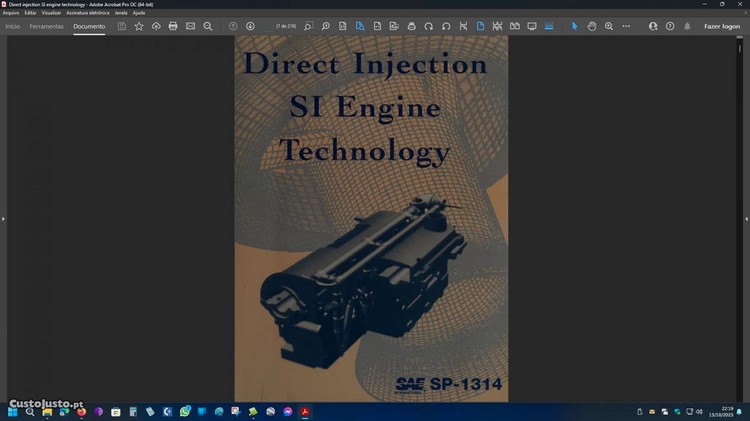Screen dimensions: 750x421
Task: Open the Arquivo menu
Action: click(11, 13)
